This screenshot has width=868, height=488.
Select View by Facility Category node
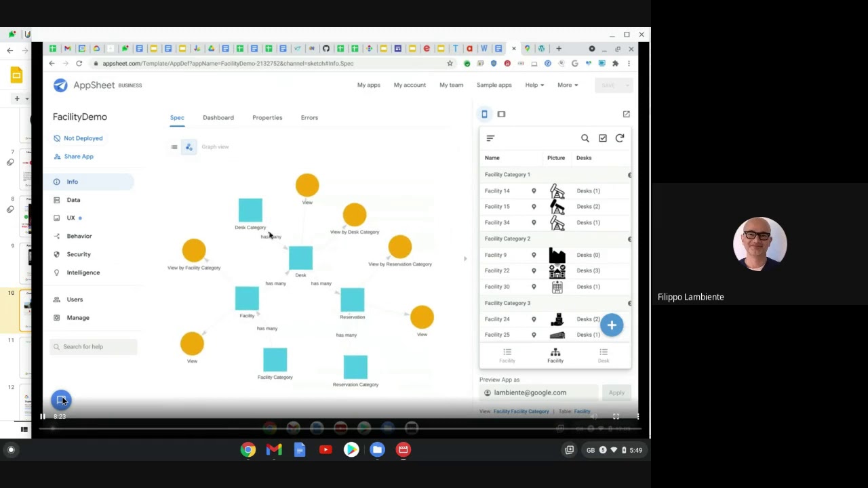194,251
